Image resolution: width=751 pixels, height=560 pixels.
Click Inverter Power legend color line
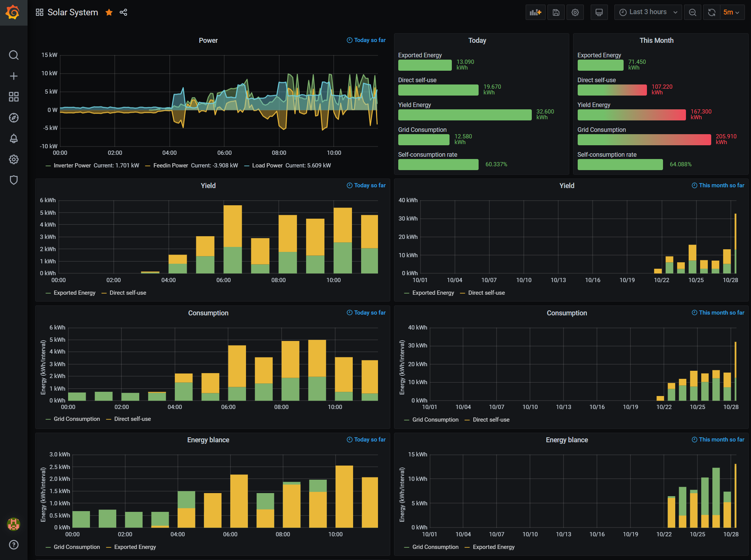click(48, 166)
